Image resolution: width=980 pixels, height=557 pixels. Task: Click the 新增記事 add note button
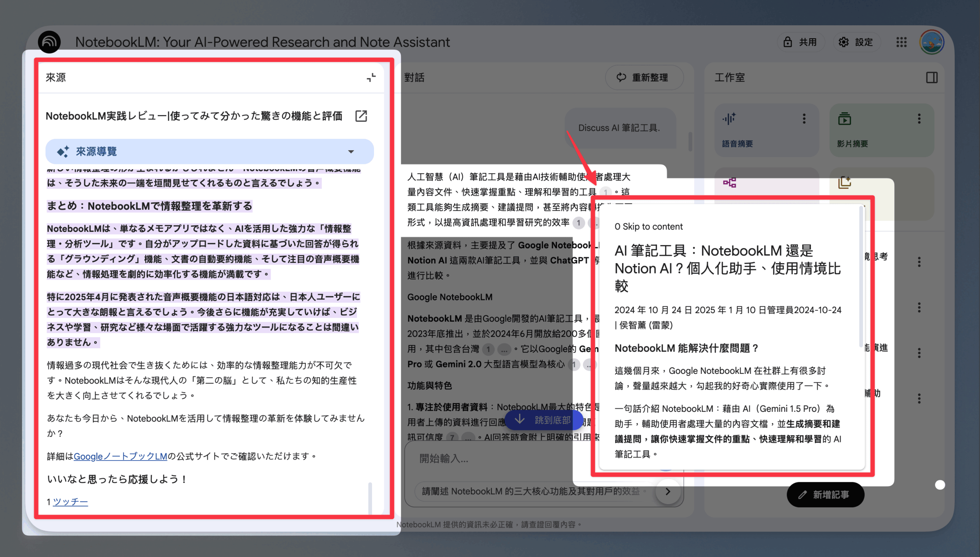pos(826,495)
